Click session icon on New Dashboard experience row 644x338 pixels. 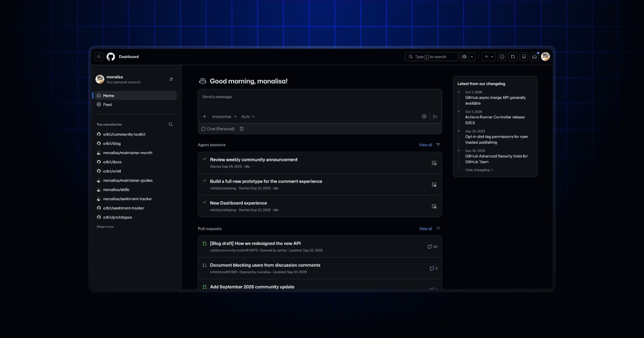tap(434, 206)
